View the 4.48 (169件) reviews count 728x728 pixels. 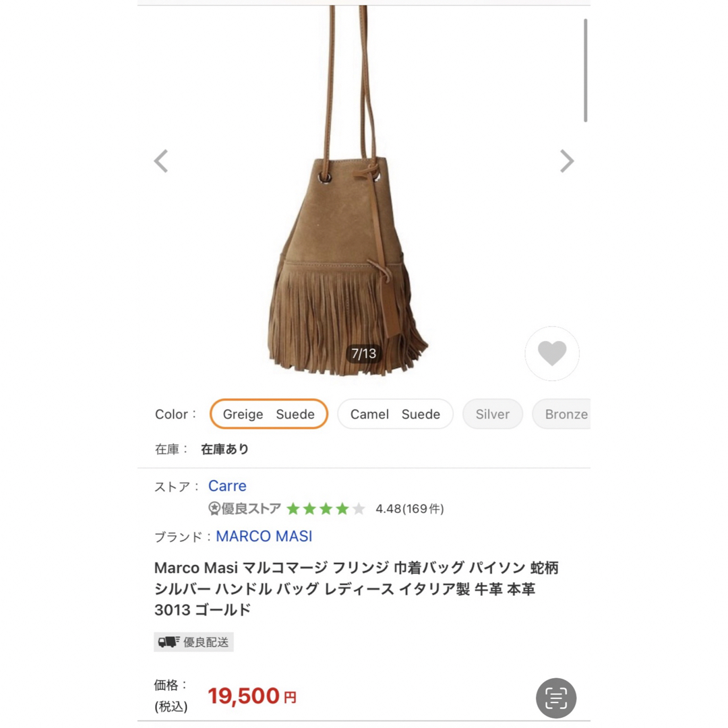click(410, 509)
